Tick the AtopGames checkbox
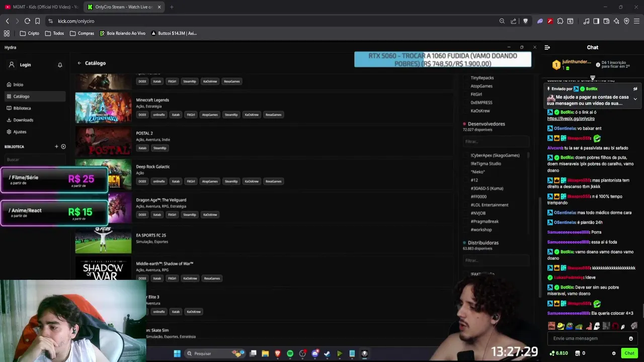The width and height of the screenshot is (644, 362). click(466, 86)
